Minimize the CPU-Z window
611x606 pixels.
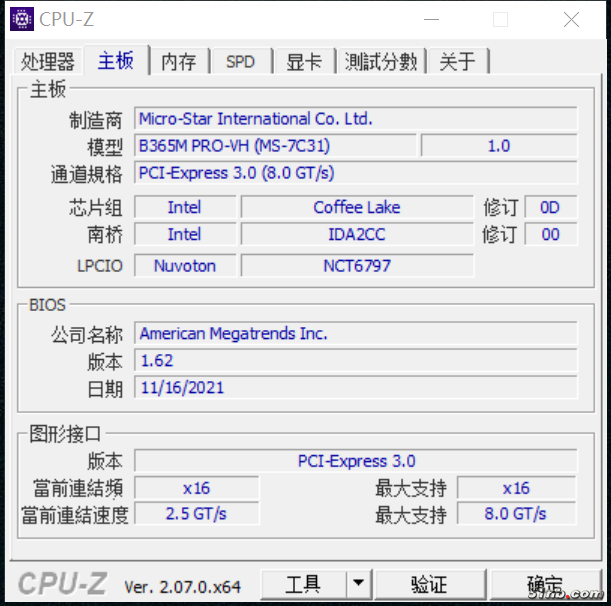431,19
